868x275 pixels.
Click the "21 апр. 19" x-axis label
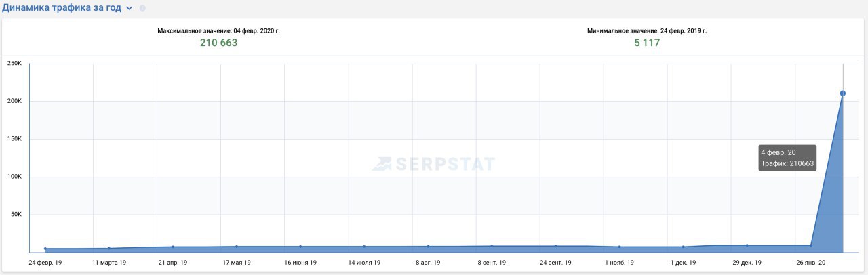173,262
